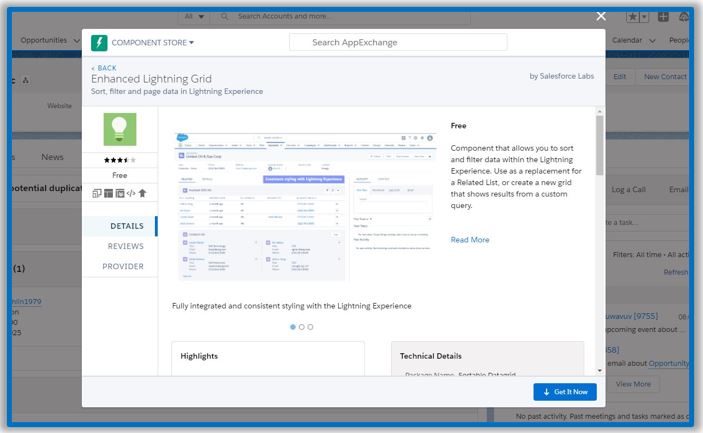703x433 pixels.
Task: Click the favorites star icon in background
Action: [633, 17]
